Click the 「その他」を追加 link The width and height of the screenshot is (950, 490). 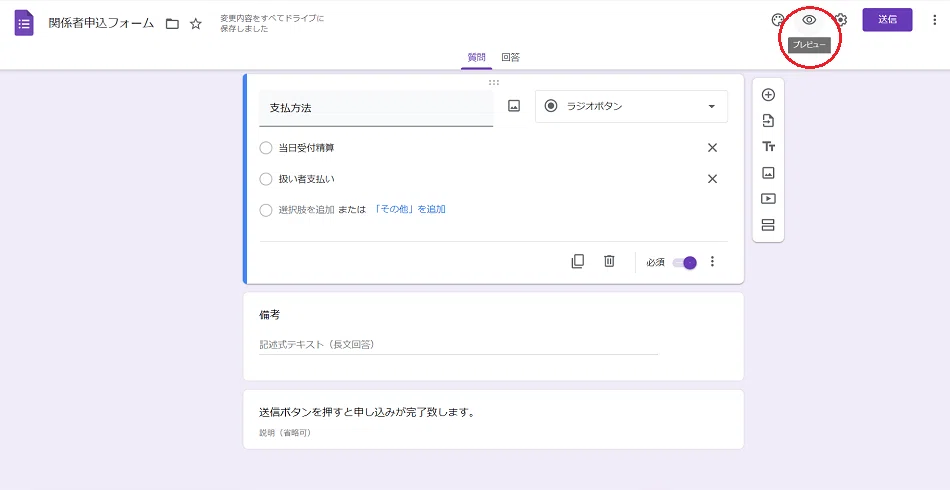pyautogui.click(x=410, y=210)
